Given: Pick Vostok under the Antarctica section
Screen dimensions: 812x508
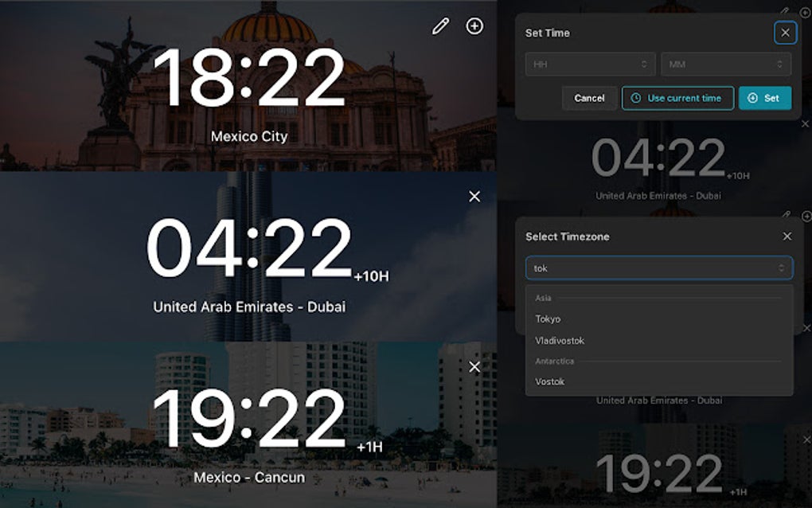Looking at the screenshot, I should pyautogui.click(x=548, y=381).
